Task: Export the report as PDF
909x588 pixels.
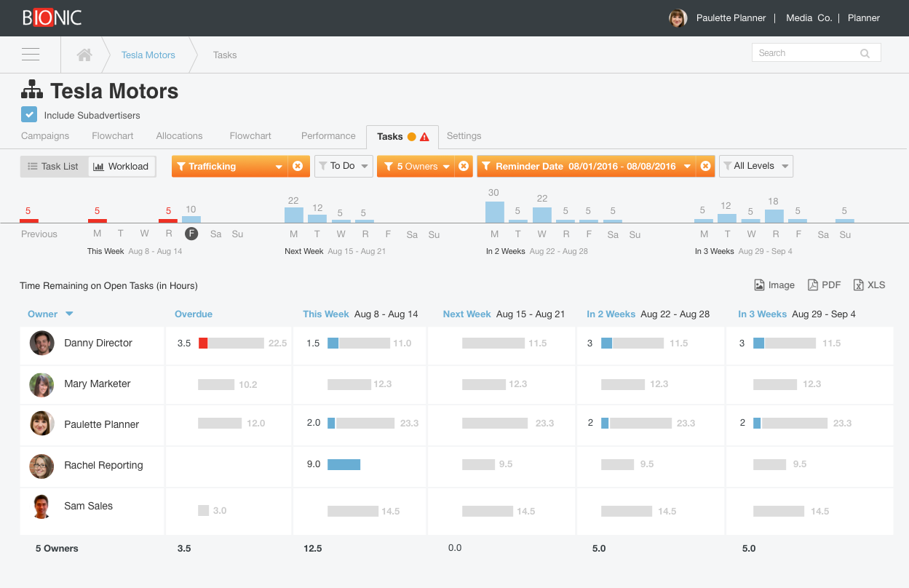Action: coord(824,285)
